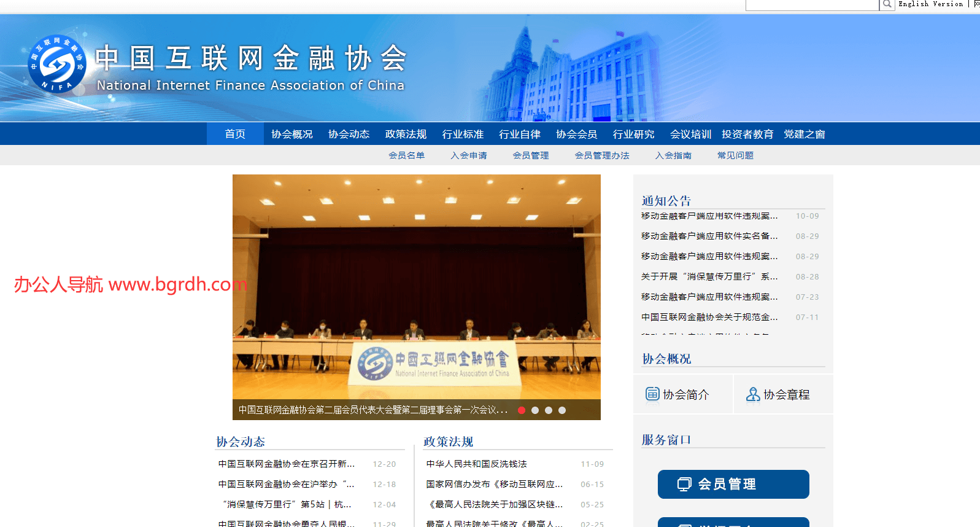Open news 中国互联网金融协会在沪举办

[286, 484]
